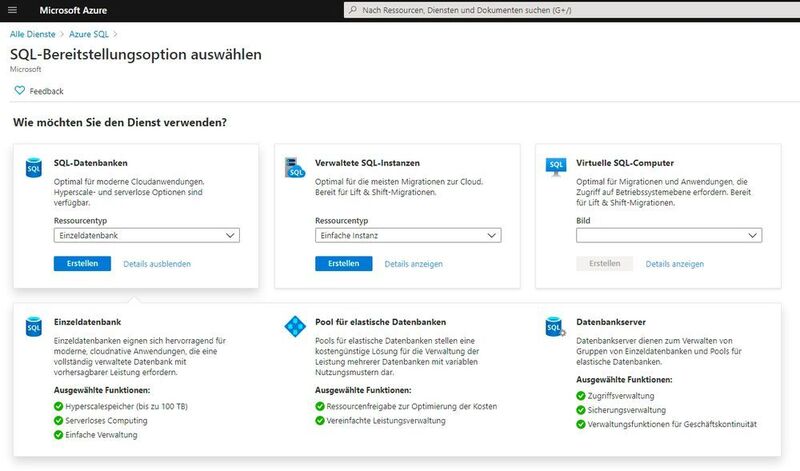Click green check next to Zugriffsverwaltung
Image resolution: width=800 pixels, height=471 pixels.
(x=581, y=395)
